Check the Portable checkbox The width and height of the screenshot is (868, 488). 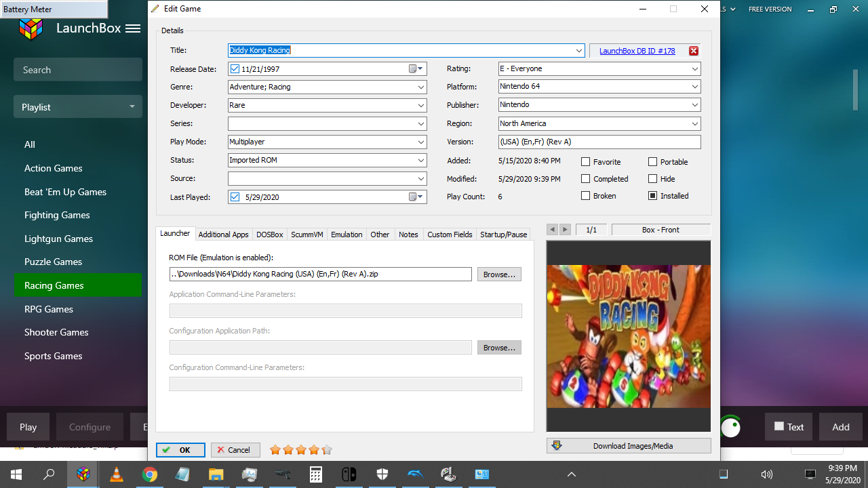[652, 162]
